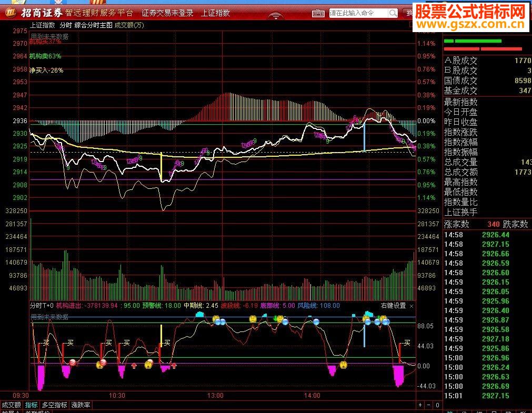Select the tick row with 2925.96

point(487,301)
